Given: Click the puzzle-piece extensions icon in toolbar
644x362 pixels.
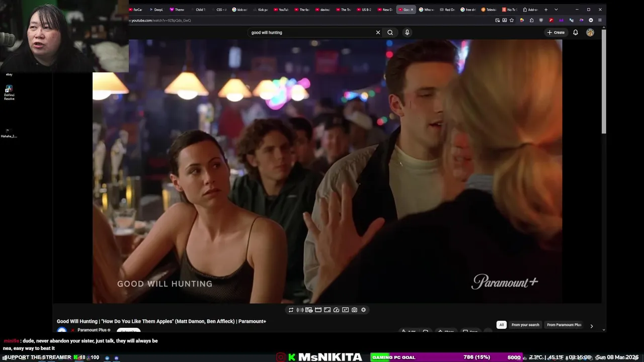Looking at the screenshot, I should 532,20.
